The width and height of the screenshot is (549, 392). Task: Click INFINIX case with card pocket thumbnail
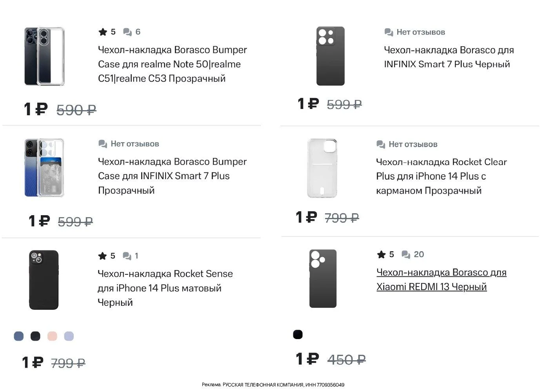44,168
